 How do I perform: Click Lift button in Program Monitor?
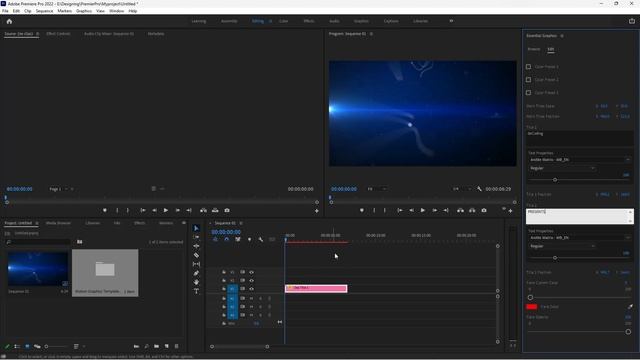(460, 210)
